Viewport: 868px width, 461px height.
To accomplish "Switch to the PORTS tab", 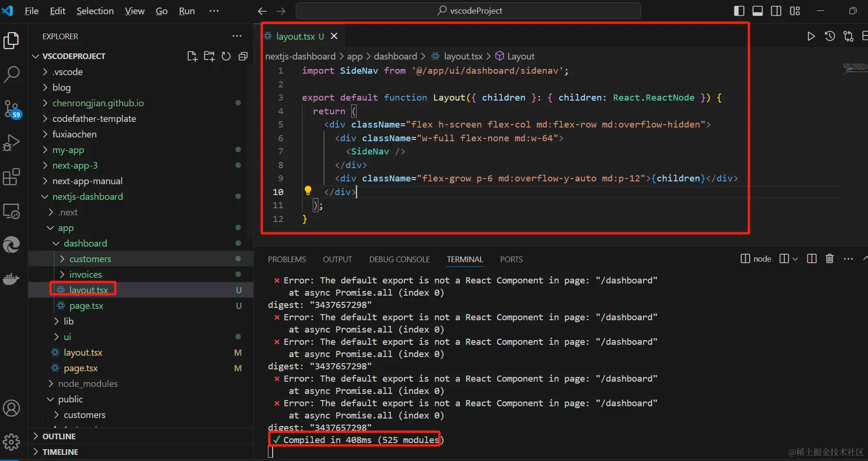I will [x=511, y=259].
